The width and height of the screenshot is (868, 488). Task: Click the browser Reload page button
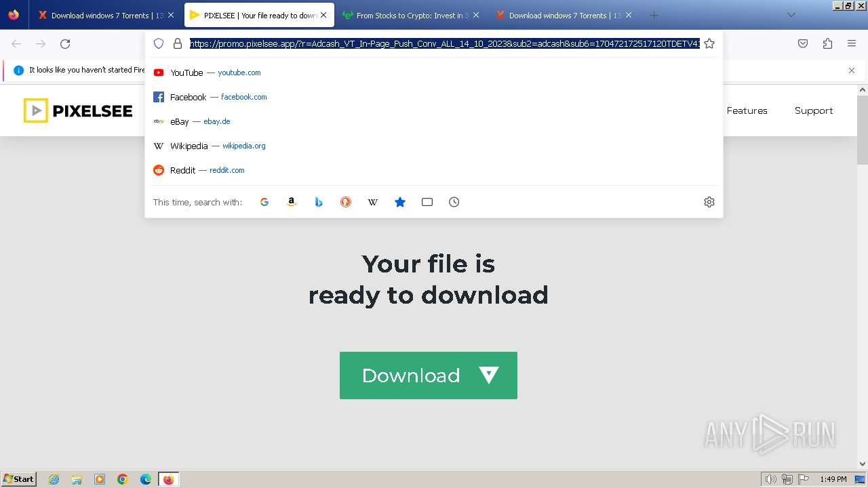pyautogui.click(x=65, y=43)
